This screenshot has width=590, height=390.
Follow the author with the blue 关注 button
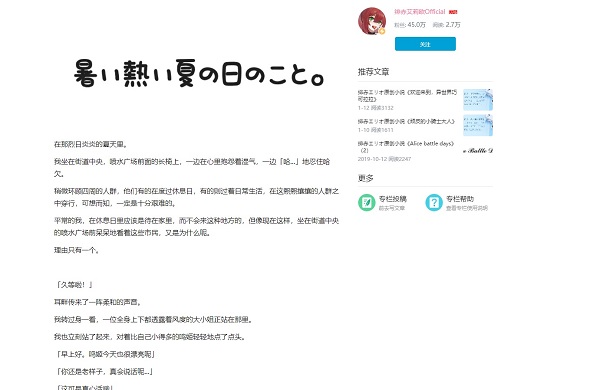[x=425, y=44]
